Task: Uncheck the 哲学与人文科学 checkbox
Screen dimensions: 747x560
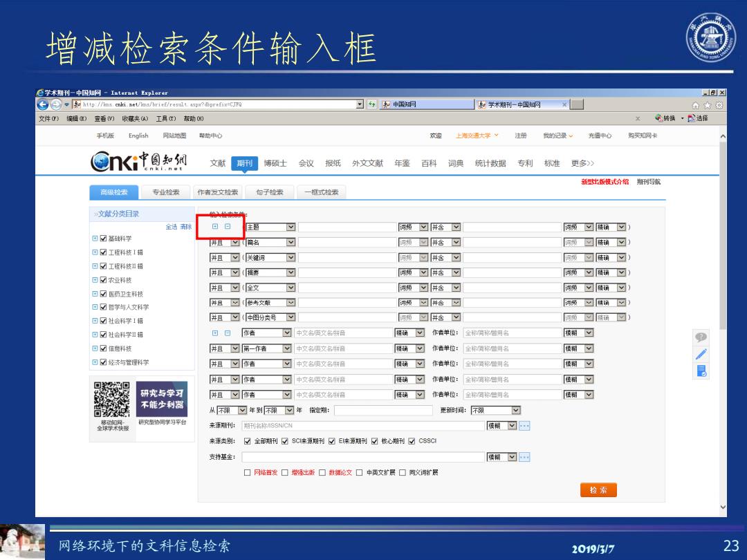Action: tap(103, 307)
